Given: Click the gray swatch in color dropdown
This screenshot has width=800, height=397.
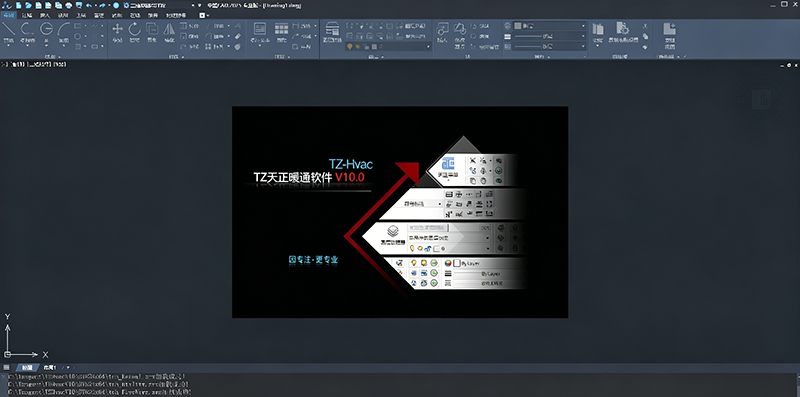Looking at the screenshot, I should pyautogui.click(x=517, y=26).
